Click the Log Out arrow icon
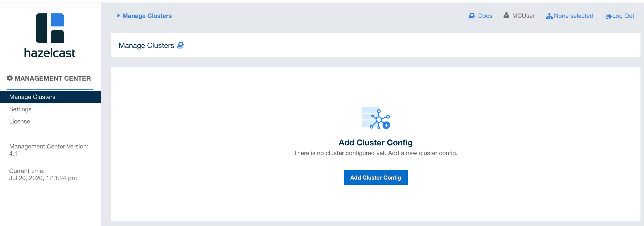This screenshot has height=226, width=644. (608, 16)
